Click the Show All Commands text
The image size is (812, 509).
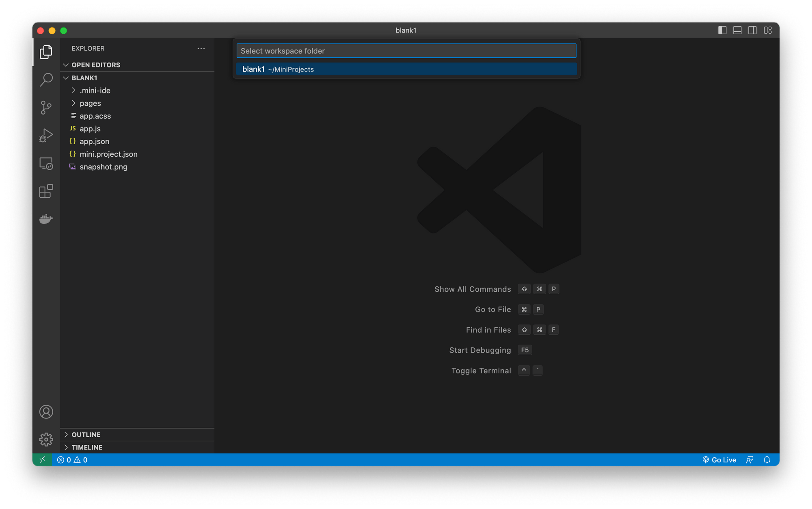click(473, 289)
